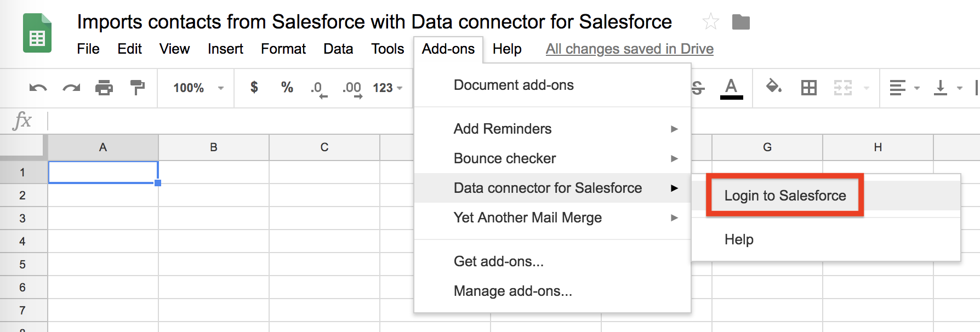Screen dimensions: 980x332
Task: Click the redo arrow icon
Action: point(71,88)
